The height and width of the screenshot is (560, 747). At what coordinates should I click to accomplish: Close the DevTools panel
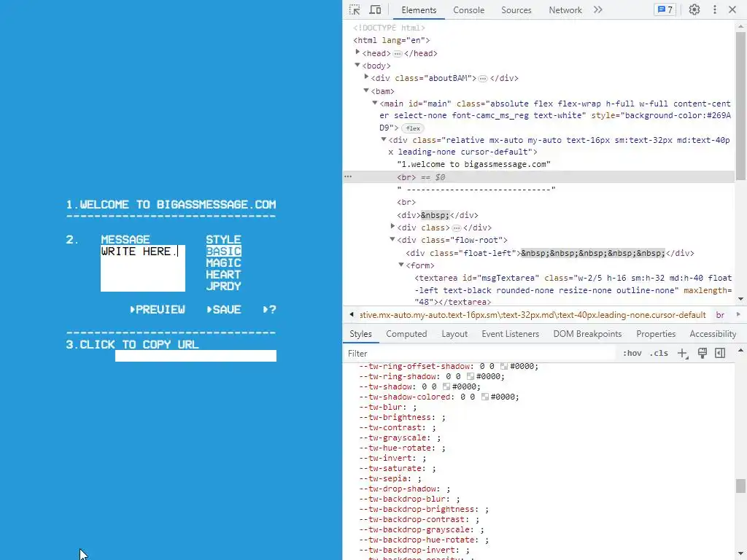click(x=732, y=9)
